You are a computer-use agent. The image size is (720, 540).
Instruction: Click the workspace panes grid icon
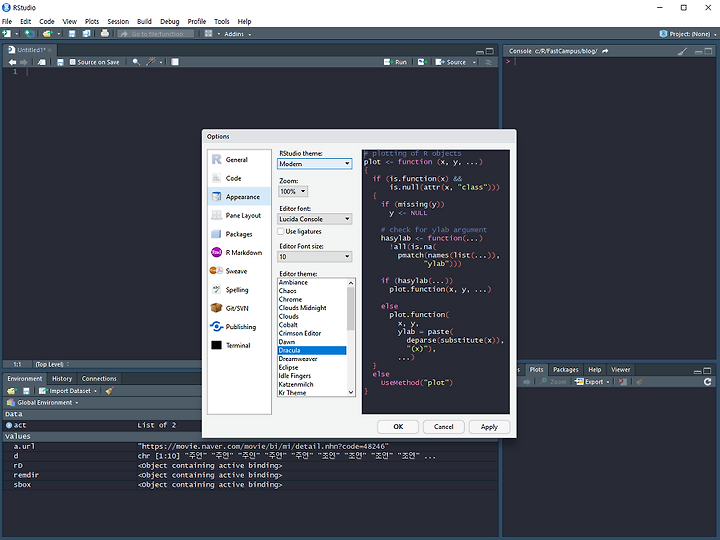pyautogui.click(x=208, y=34)
